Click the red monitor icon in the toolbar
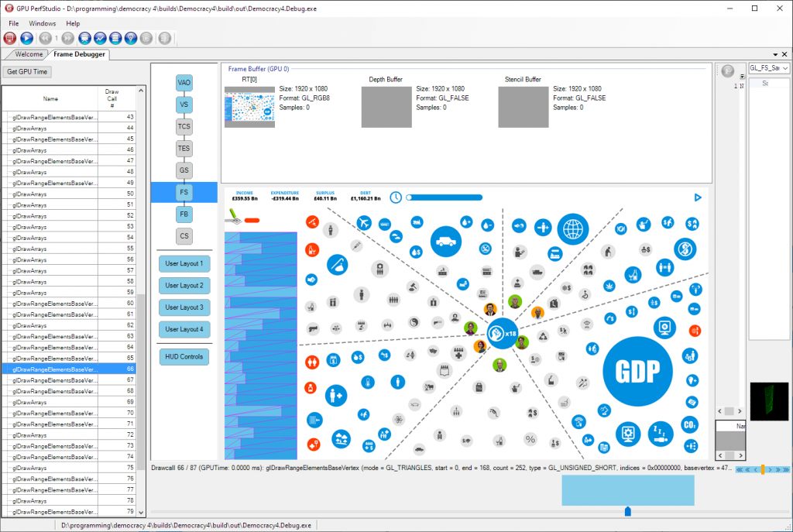Image resolution: width=793 pixels, height=532 pixels. pyautogui.click(x=9, y=39)
